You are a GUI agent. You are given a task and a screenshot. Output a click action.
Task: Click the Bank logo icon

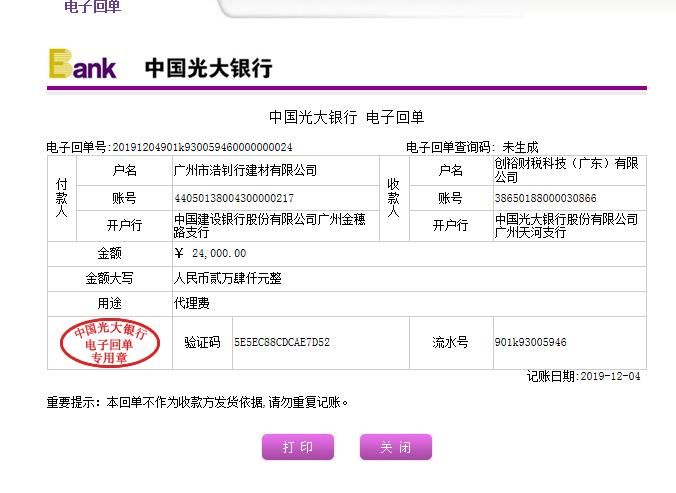pos(83,64)
